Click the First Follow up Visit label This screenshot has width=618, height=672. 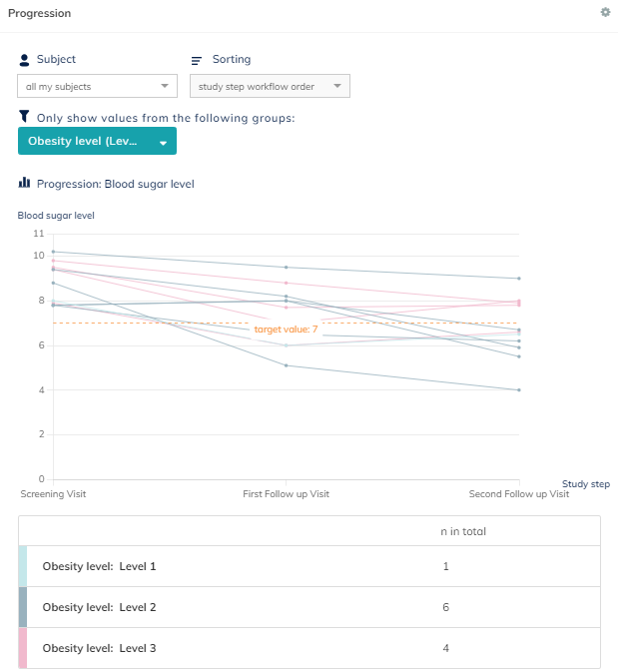tap(286, 494)
